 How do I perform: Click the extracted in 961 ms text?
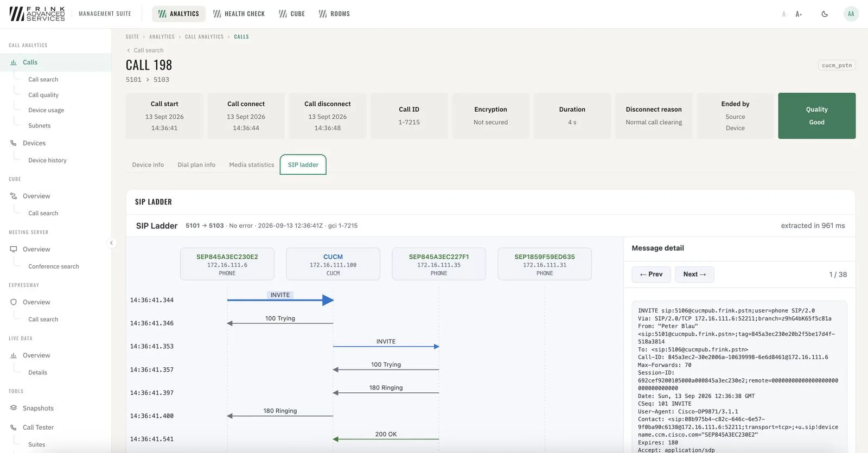pos(813,226)
